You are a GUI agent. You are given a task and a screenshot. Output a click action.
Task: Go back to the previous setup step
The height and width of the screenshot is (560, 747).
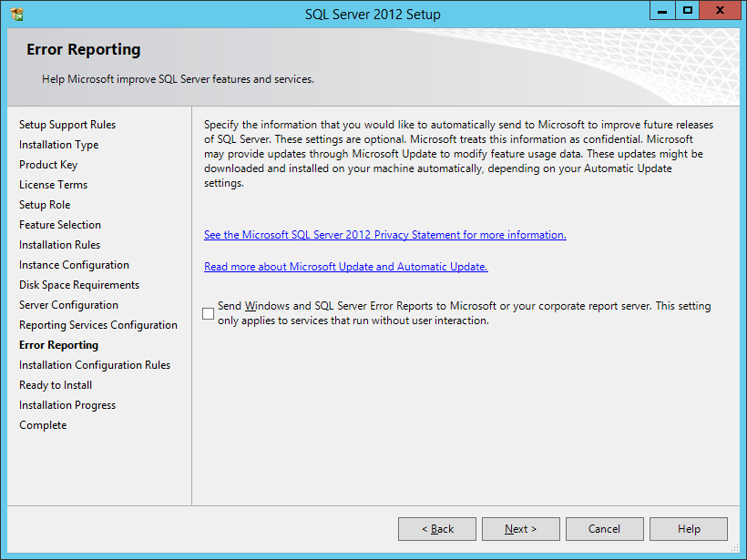point(436,528)
